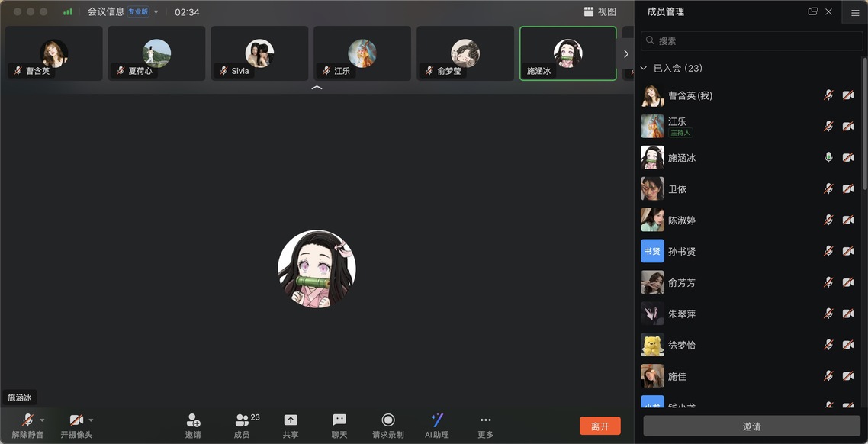This screenshot has width=868, height=444.
Task: Click the name 朱翠萍 in member list
Action: [682, 314]
